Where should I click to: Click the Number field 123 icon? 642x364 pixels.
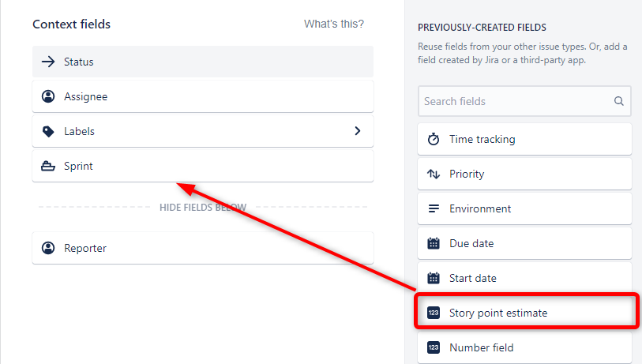(x=434, y=347)
